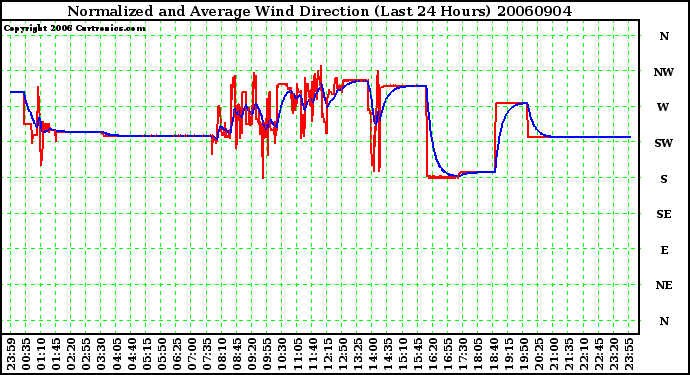Click the 23:20 time axis label
This screenshot has height=375, width=690.
(614, 354)
